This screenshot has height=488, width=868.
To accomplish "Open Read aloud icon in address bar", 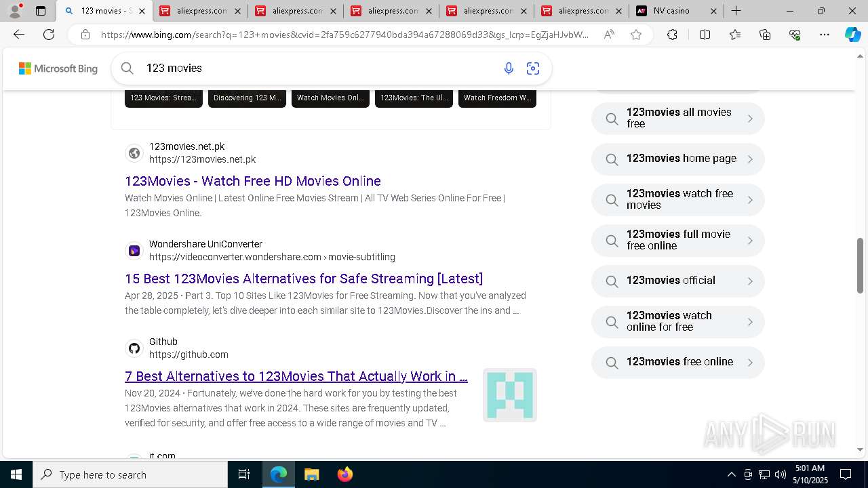I will 609,35.
